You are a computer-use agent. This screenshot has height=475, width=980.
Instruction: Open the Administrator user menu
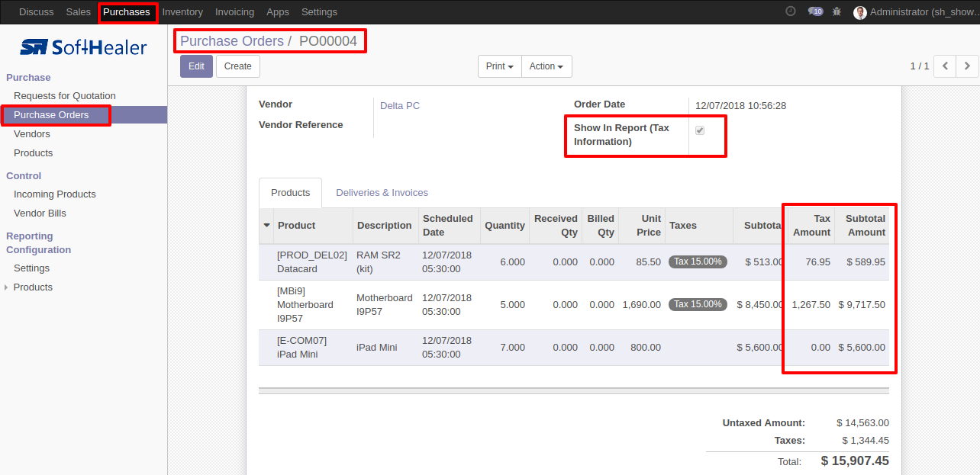click(x=916, y=12)
